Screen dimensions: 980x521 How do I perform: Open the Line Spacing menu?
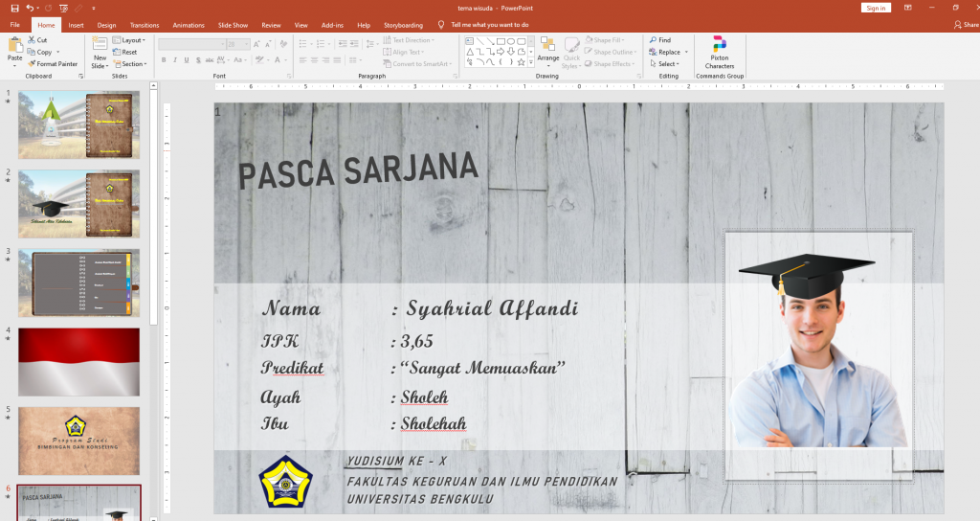point(372,43)
